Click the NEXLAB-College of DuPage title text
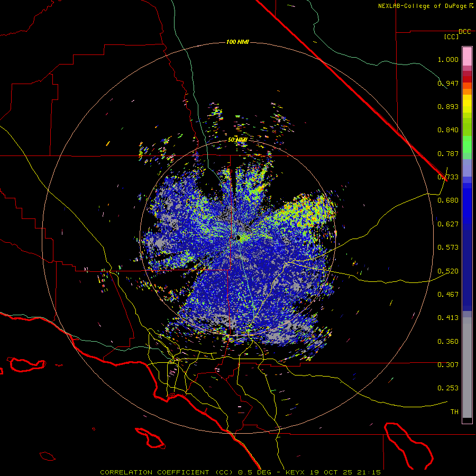 coord(425,6)
